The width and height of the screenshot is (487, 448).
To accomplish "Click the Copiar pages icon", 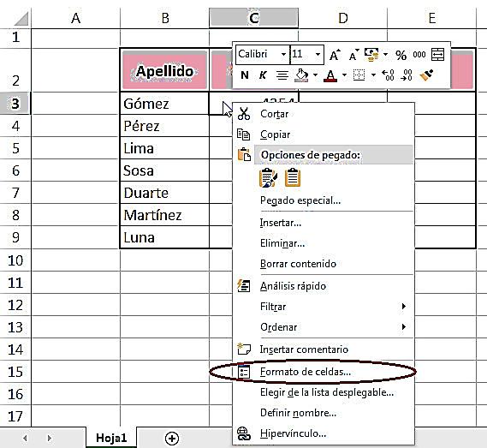I will (x=243, y=134).
